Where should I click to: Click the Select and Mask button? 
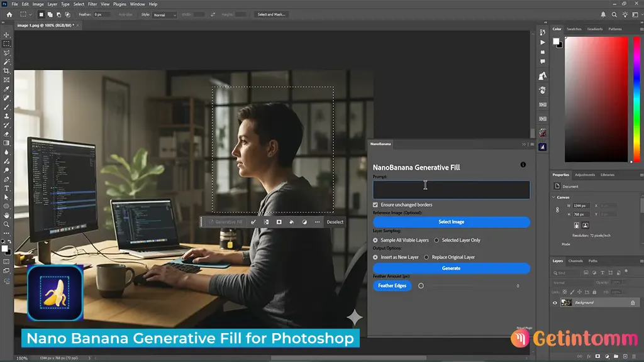(271, 14)
